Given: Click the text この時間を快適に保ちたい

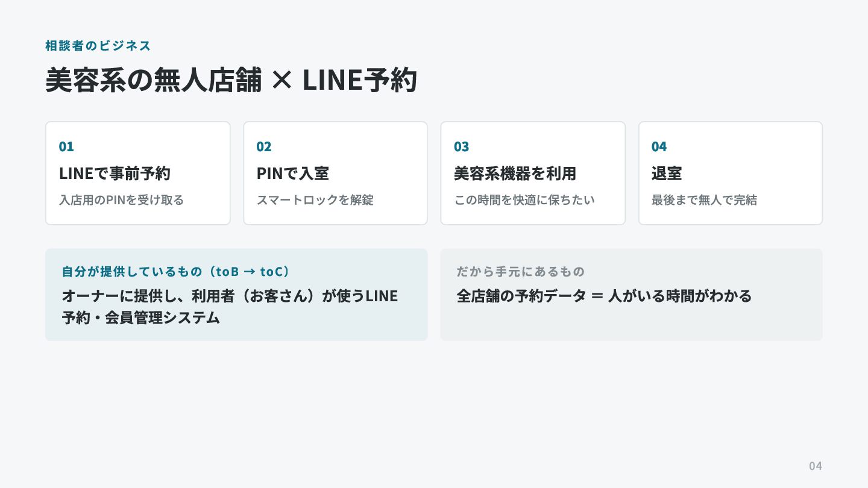Looking at the screenshot, I should (524, 200).
